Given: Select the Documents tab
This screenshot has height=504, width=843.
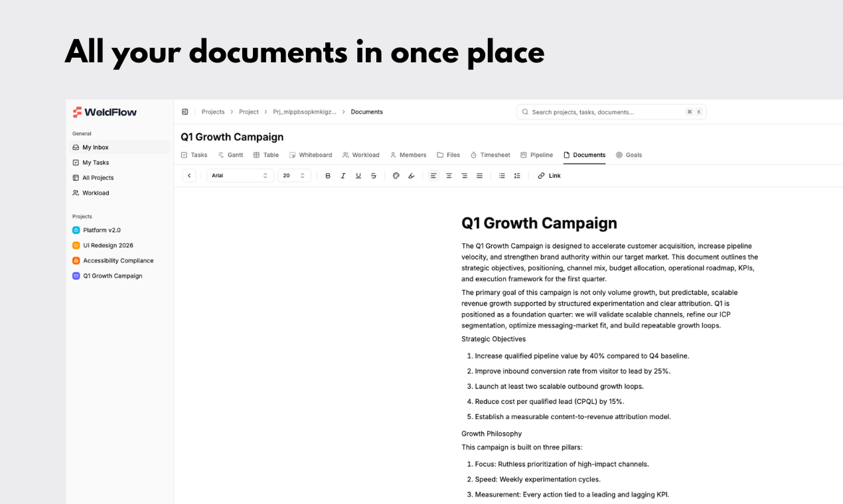Looking at the screenshot, I should pyautogui.click(x=585, y=155).
